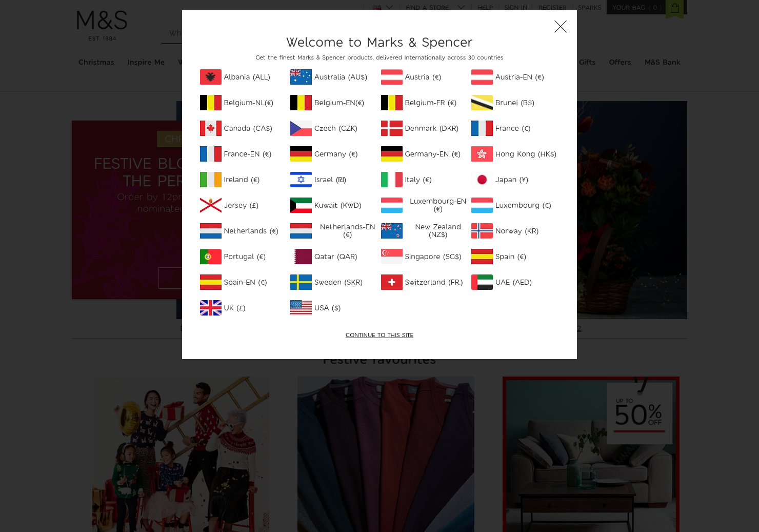Open the 50% off sofa promotion thumbnail
Image resolution: width=759 pixels, height=532 pixels.
tap(591, 454)
